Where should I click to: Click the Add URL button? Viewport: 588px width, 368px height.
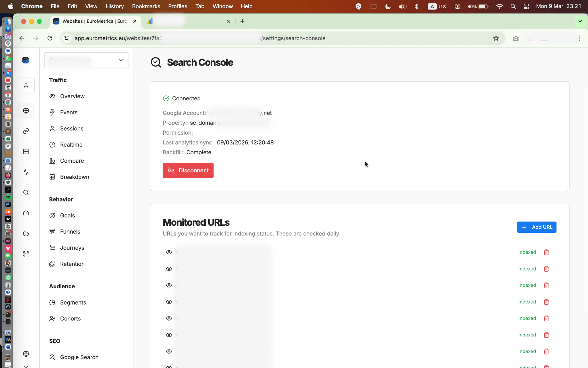[537, 227]
